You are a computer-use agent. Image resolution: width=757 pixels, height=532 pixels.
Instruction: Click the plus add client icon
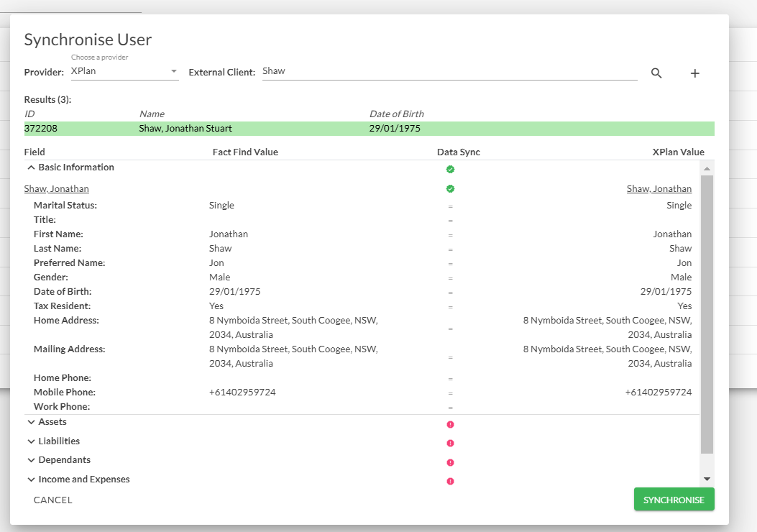[x=694, y=73]
